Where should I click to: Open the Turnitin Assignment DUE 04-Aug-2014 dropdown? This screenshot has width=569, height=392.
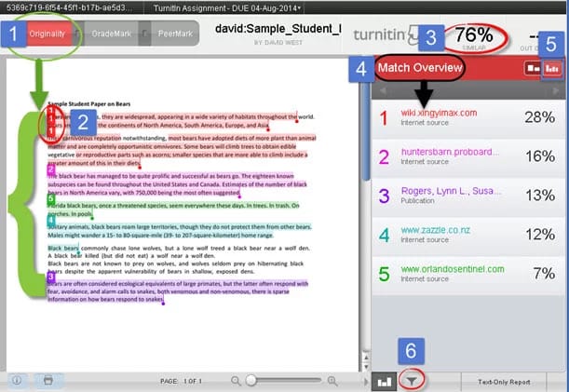227,8
